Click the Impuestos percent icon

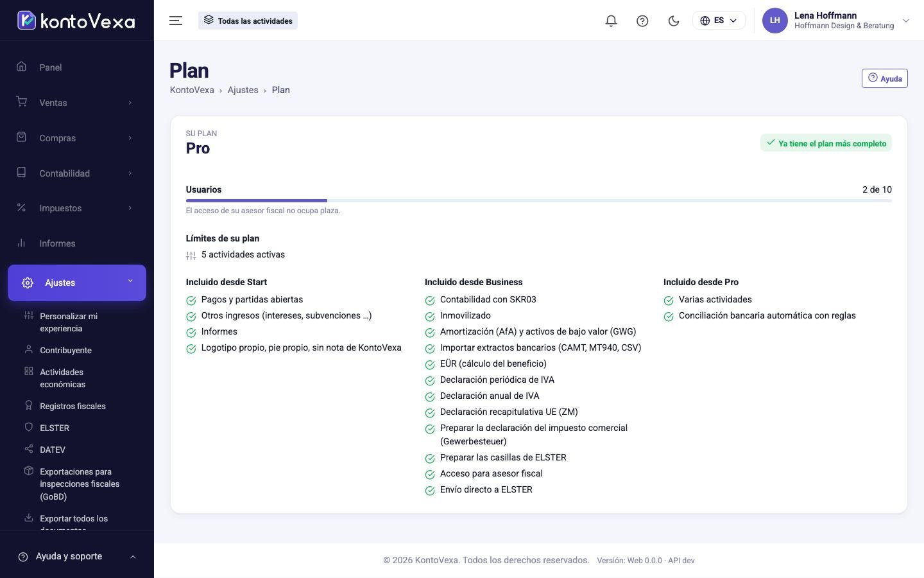point(22,207)
